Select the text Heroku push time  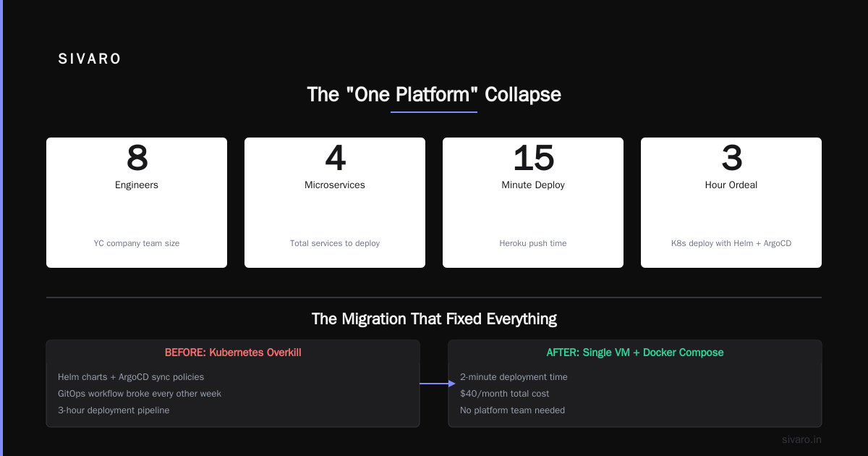coord(533,243)
